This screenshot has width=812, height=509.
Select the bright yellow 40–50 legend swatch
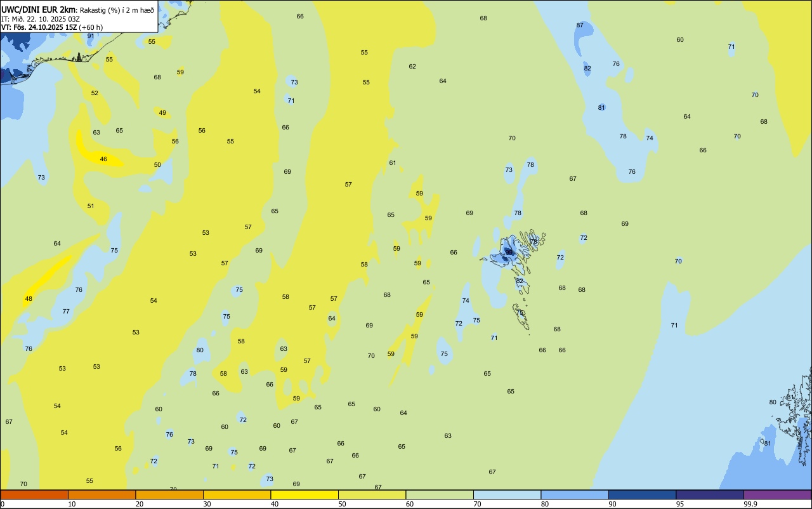pyautogui.click(x=304, y=494)
